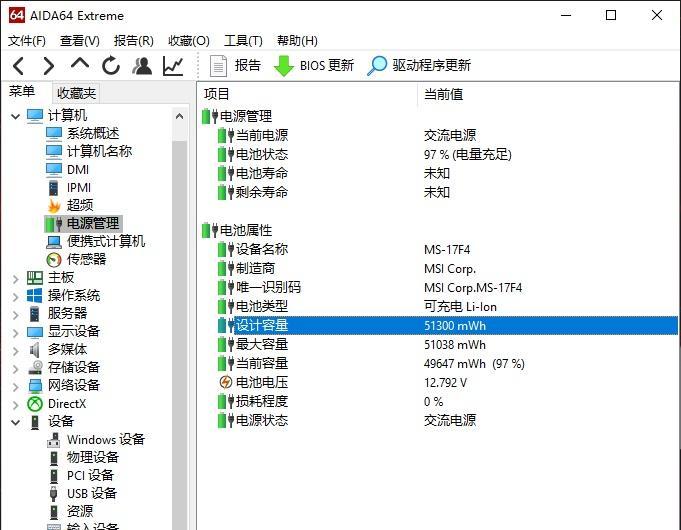Collapse the 设备 tree node

point(16,422)
